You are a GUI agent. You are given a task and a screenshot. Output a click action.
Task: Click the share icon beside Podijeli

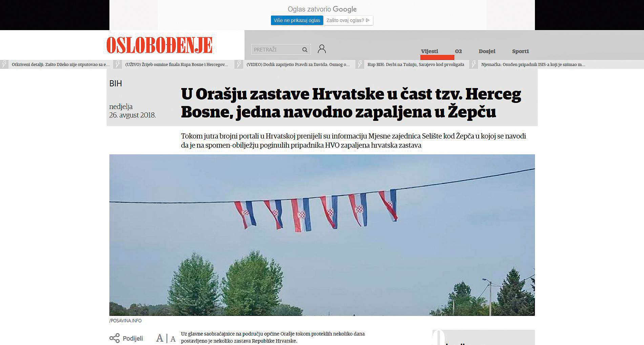[115, 338]
